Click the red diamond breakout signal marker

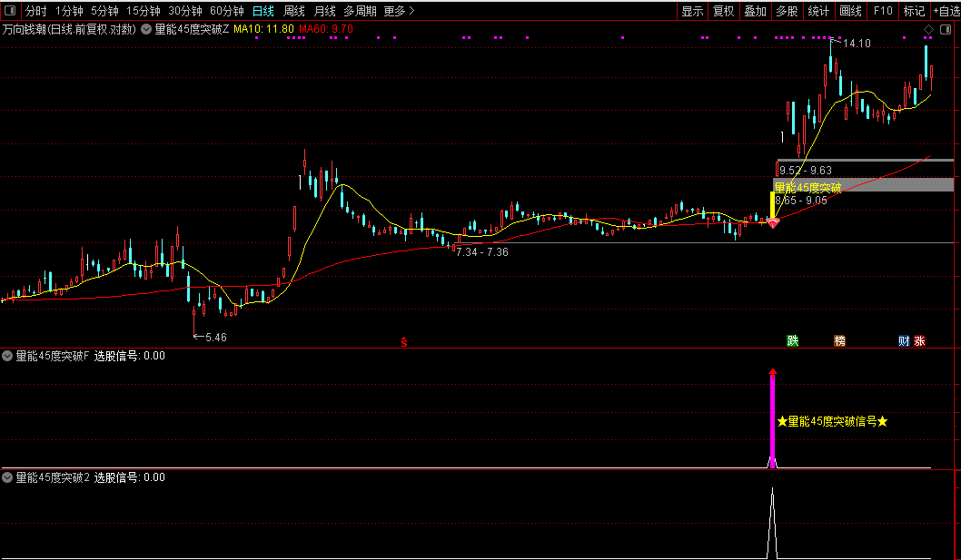[773, 222]
